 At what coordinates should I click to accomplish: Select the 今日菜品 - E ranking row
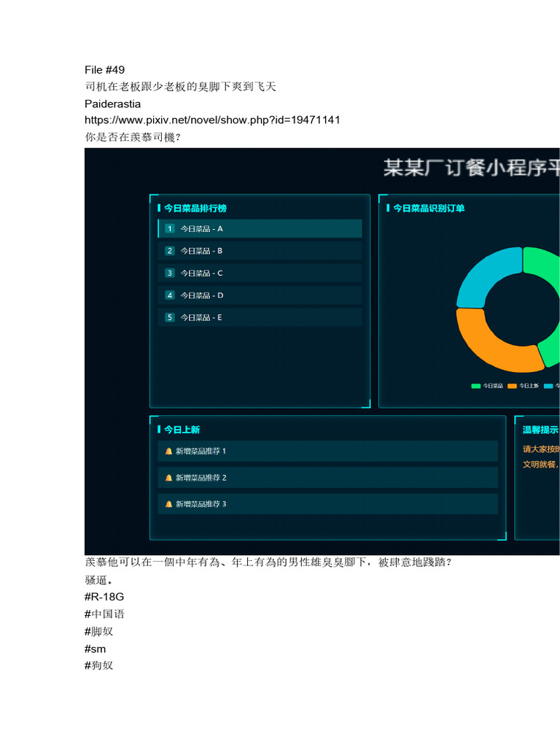pos(260,317)
